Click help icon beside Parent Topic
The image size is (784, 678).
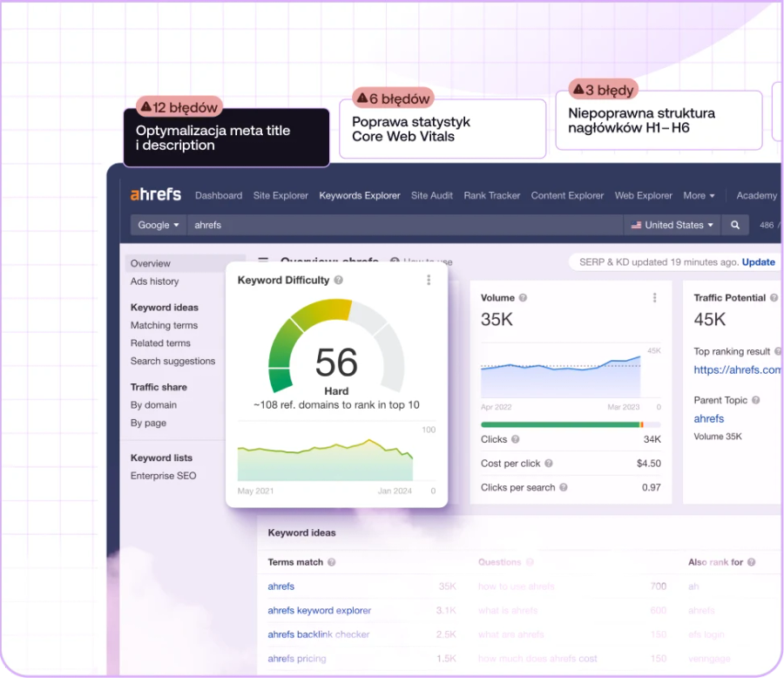pyautogui.click(x=756, y=400)
